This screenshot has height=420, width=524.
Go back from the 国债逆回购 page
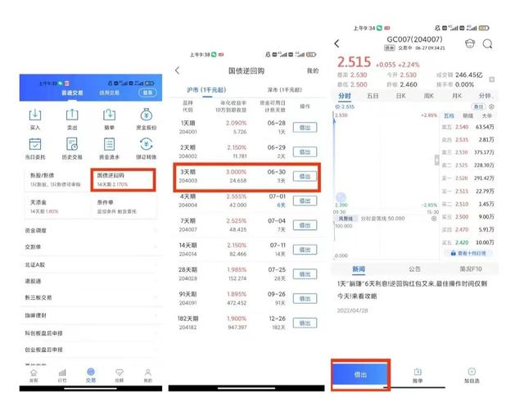pyautogui.click(x=178, y=70)
